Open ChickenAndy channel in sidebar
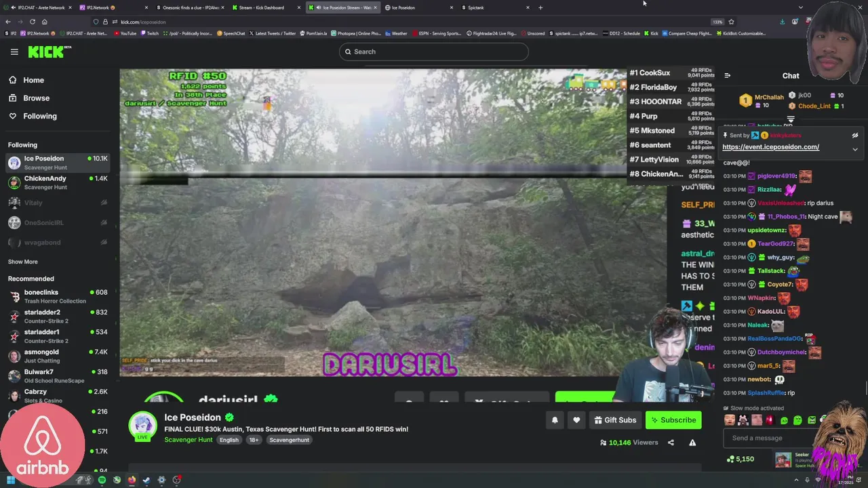868x488 pixels. tap(57, 182)
